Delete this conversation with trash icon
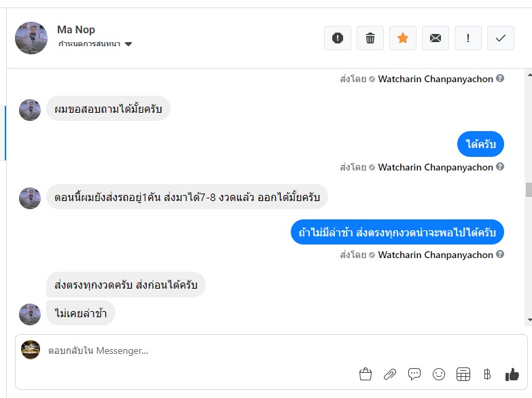The image size is (532, 398). 370,38
